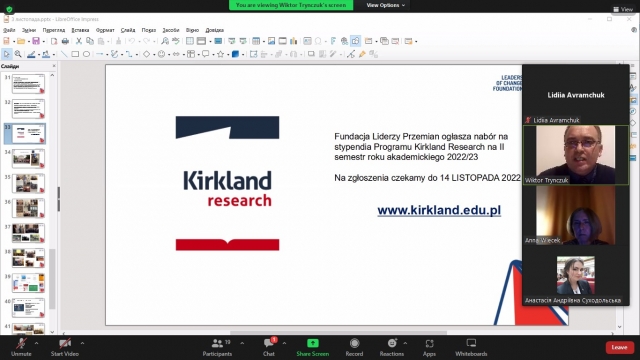Open the Формат menu
The height and width of the screenshot is (360, 640).
105,30
